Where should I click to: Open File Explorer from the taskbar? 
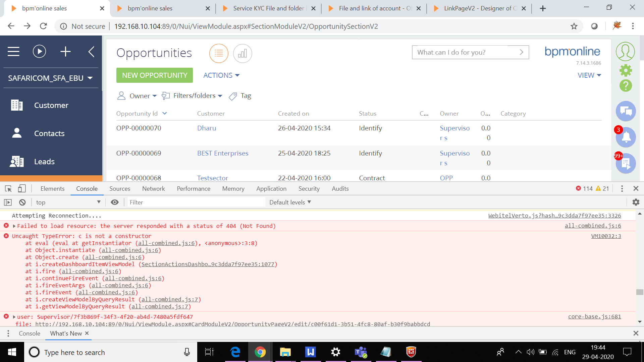coord(285,352)
